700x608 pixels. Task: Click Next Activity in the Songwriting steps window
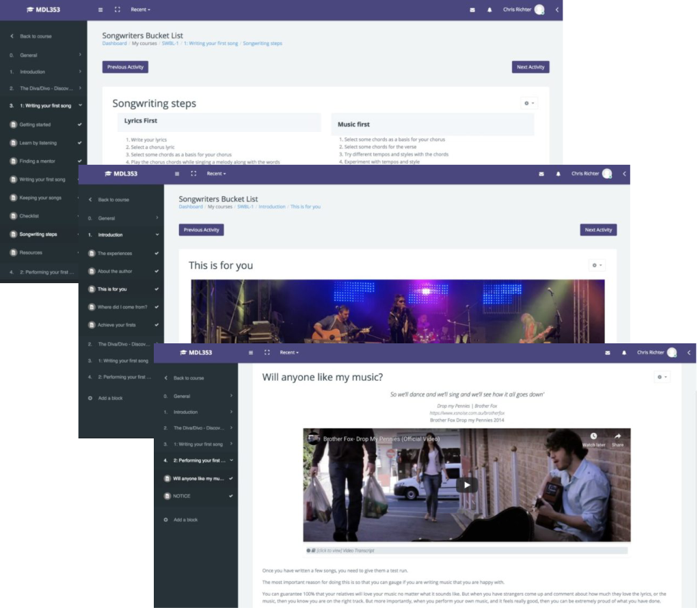tap(530, 67)
